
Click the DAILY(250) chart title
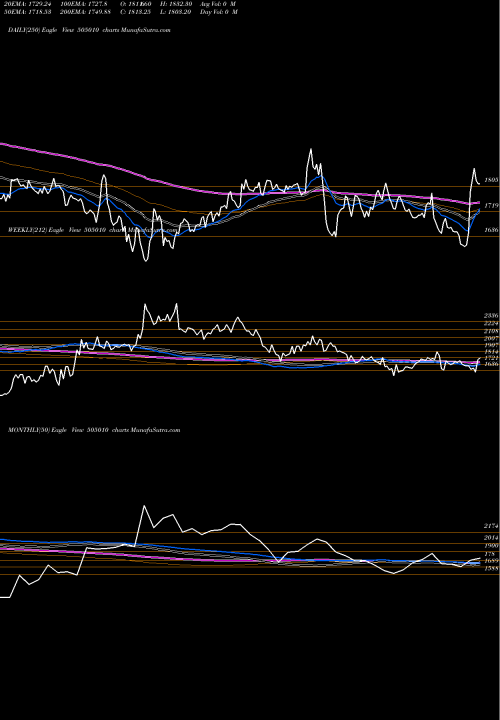click(x=89, y=30)
